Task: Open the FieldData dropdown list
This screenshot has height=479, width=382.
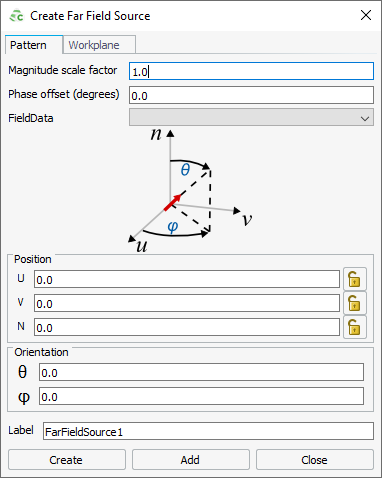Action: 251,117
